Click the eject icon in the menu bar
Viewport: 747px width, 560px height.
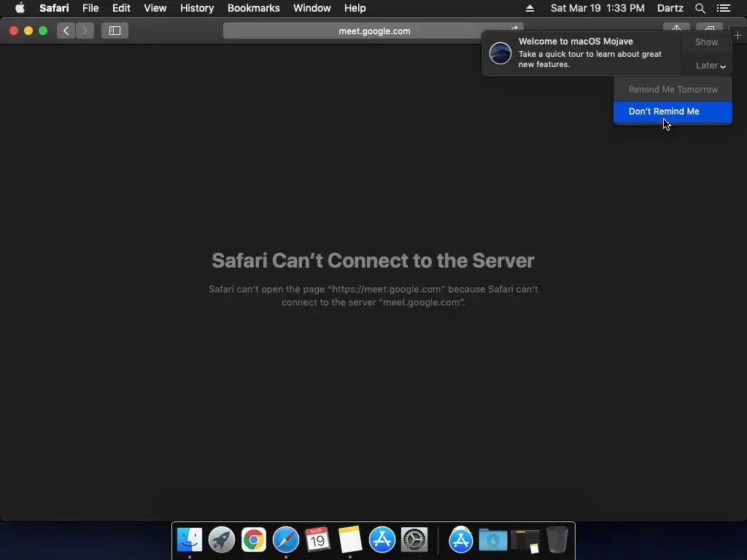(x=530, y=8)
